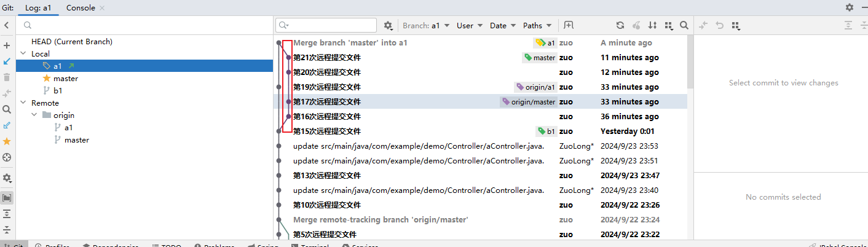Toggle favorite star in branches sidebar
The width and height of the screenshot is (868, 247).
(x=7, y=141)
